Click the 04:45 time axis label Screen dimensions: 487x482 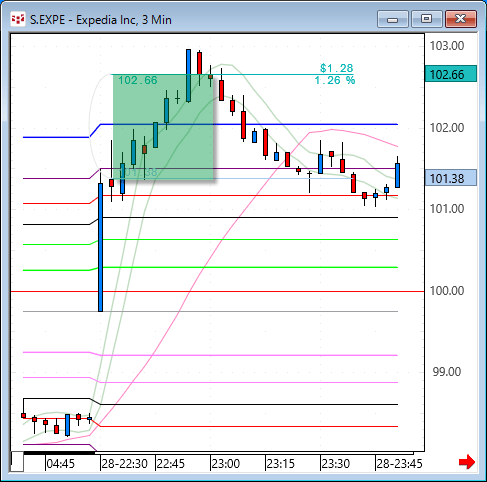point(60,464)
